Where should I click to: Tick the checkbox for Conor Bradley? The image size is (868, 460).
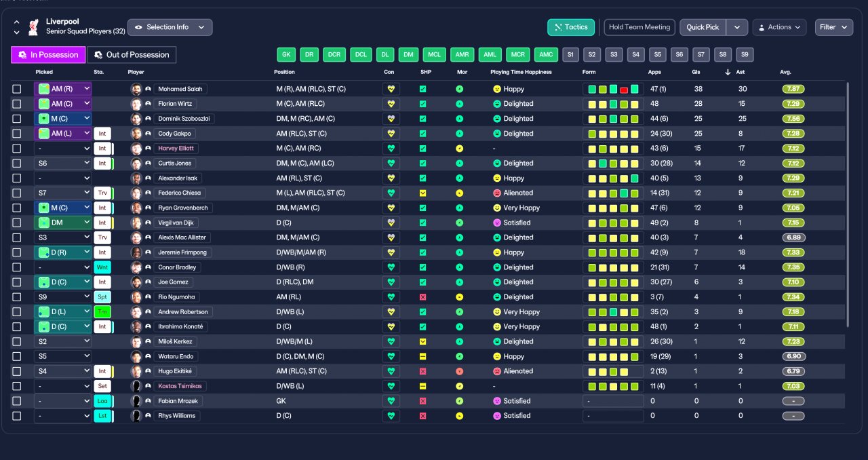coord(17,267)
